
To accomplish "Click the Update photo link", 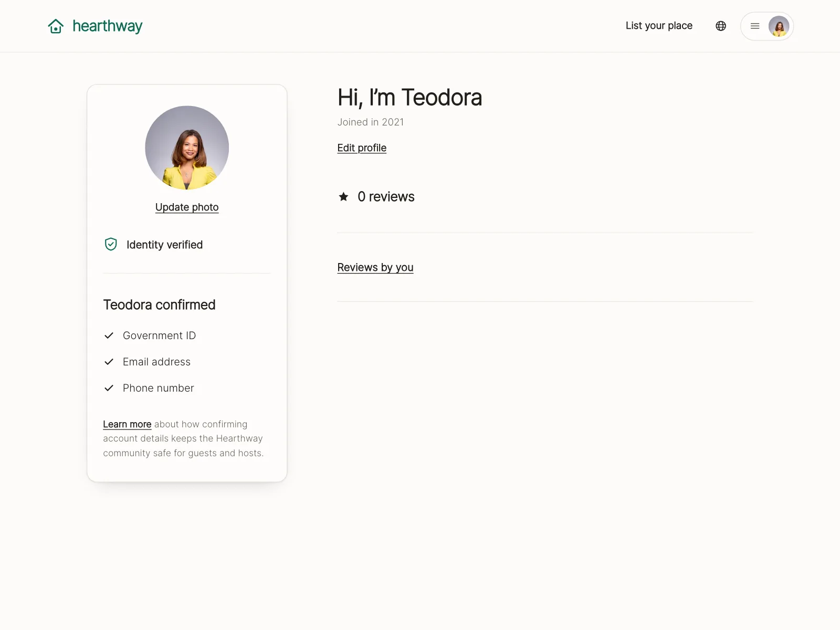I will pos(187,207).
